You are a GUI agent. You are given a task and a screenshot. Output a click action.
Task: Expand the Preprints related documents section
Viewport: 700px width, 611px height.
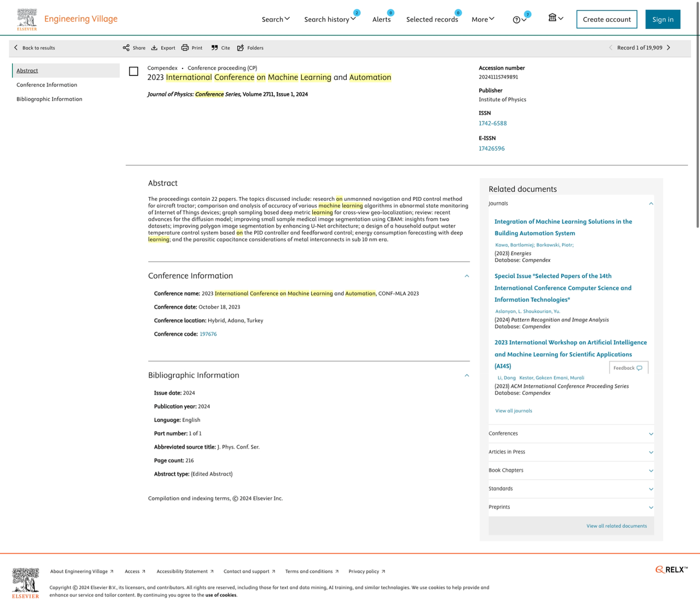651,507
